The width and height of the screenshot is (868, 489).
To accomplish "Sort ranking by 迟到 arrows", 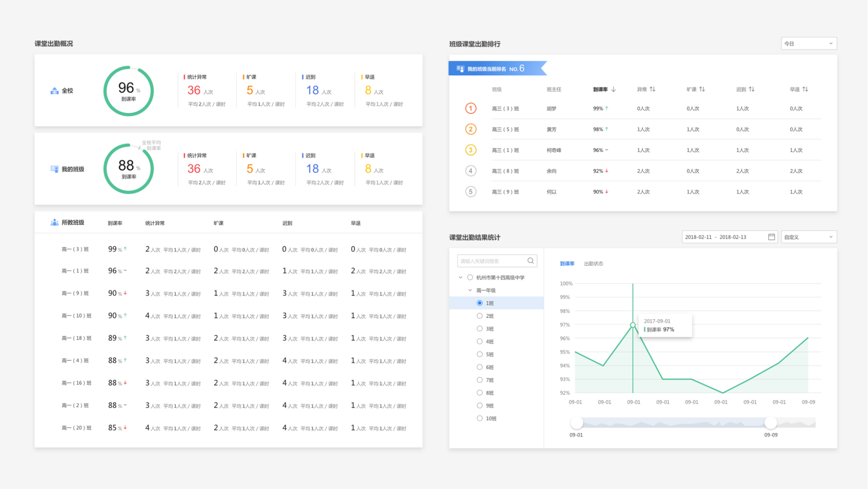I will [751, 89].
